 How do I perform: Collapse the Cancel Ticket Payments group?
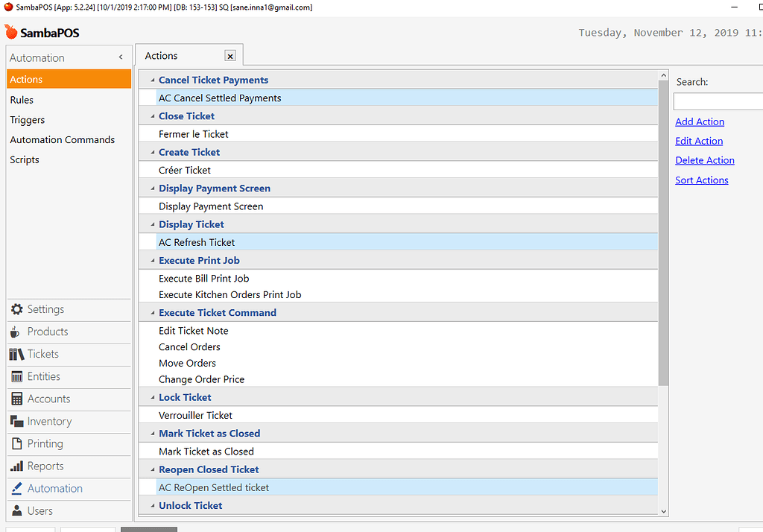[x=152, y=80]
